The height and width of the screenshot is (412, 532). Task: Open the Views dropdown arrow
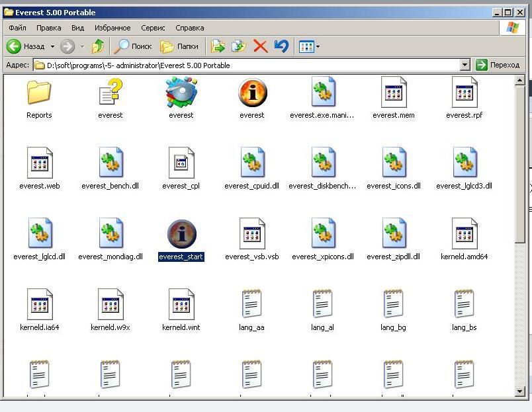pyautogui.click(x=318, y=46)
